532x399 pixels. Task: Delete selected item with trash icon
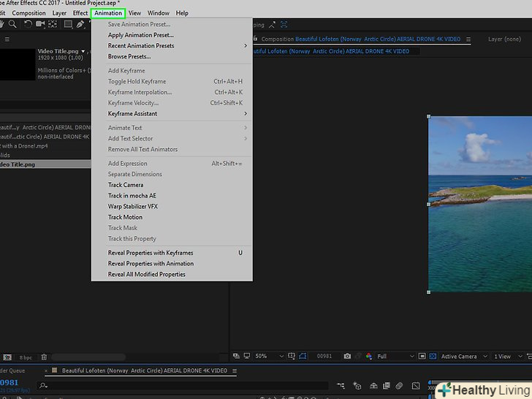click(44, 357)
